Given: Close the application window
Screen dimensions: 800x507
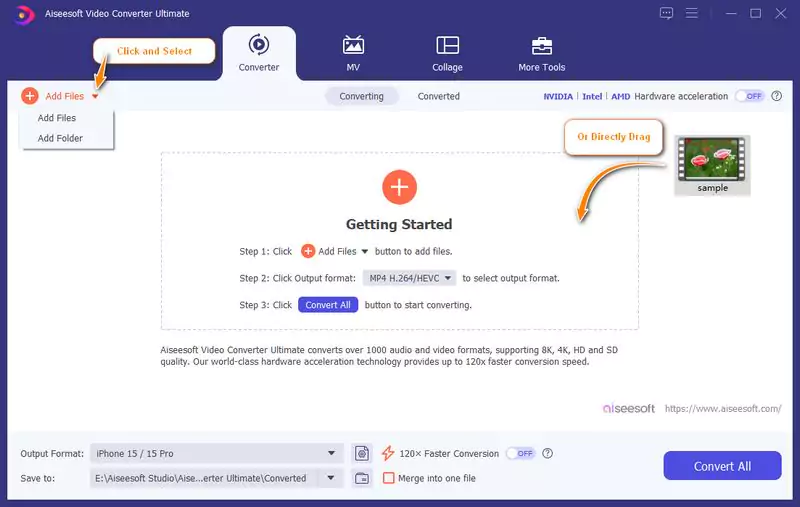Looking at the screenshot, I should [x=781, y=14].
